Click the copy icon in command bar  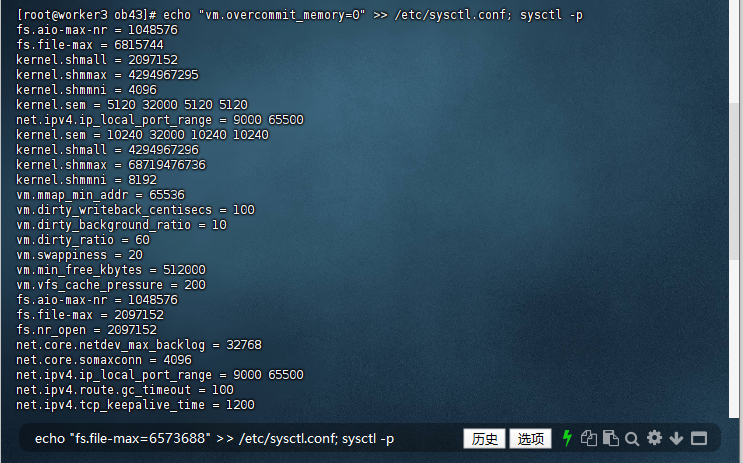[589, 438]
